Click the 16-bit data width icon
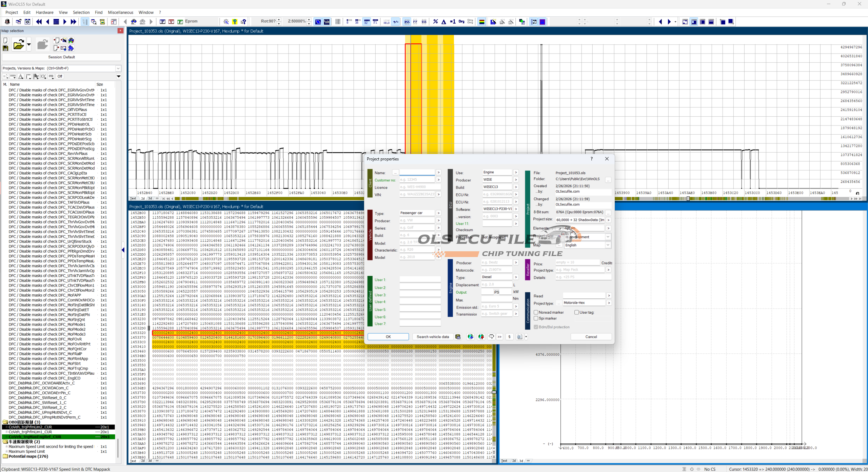This screenshot has height=472, width=868. [358, 22]
